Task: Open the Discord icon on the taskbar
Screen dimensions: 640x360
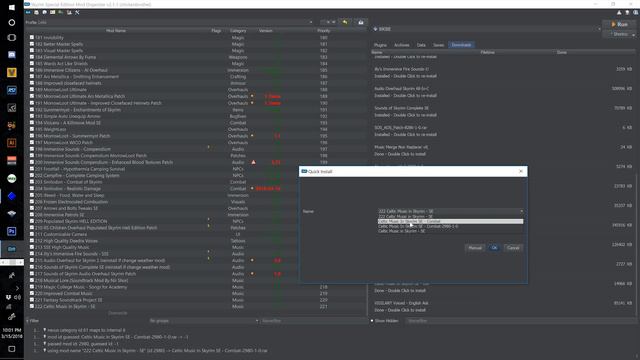Action: 12,55
